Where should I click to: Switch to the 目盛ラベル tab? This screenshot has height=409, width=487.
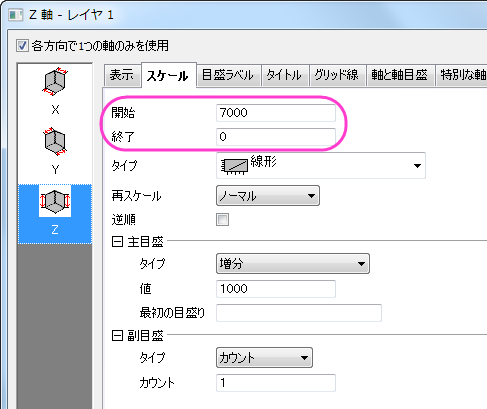[228, 75]
